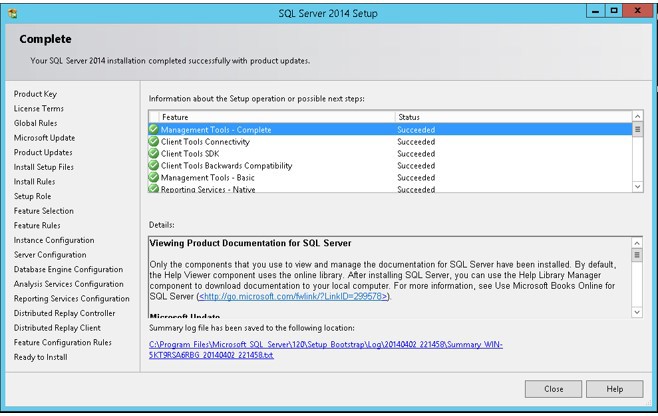Image resolution: width=658 pixels, height=416 pixels.
Task: Click the Product Key step
Action: click(x=35, y=94)
